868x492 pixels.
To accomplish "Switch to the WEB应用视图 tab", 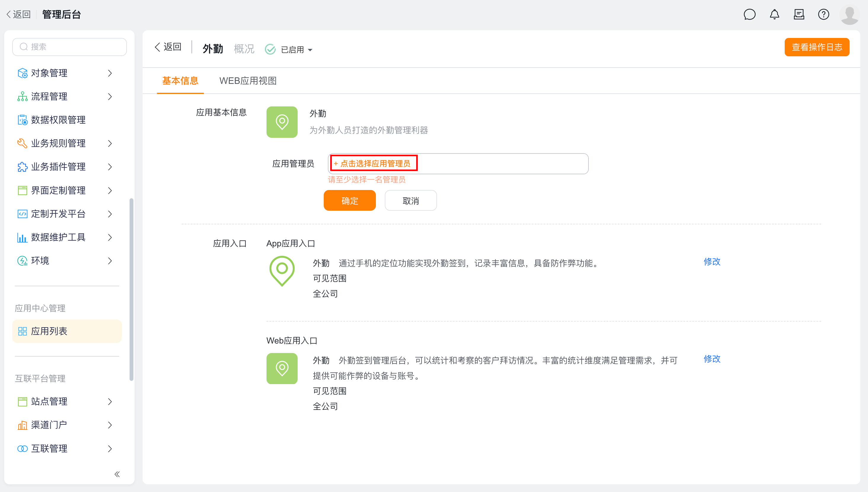I will (x=248, y=81).
